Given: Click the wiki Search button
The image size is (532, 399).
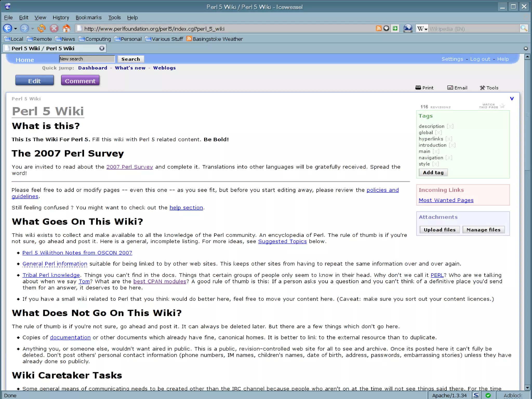Looking at the screenshot, I should tap(131, 59).
